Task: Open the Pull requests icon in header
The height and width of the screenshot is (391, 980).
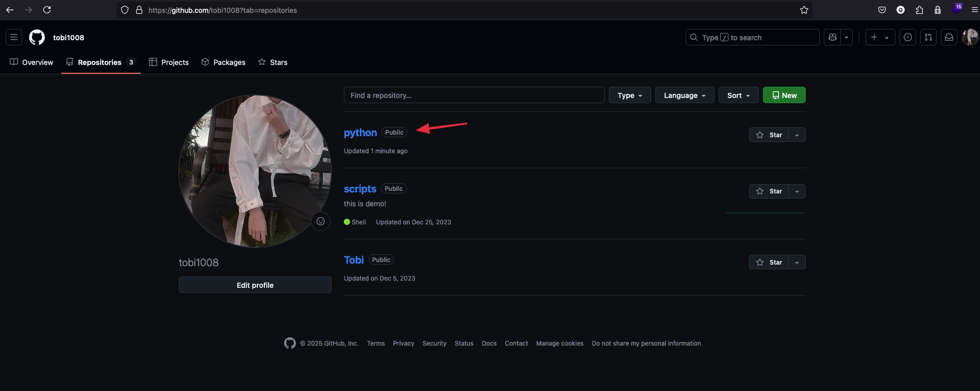Action: [928, 37]
